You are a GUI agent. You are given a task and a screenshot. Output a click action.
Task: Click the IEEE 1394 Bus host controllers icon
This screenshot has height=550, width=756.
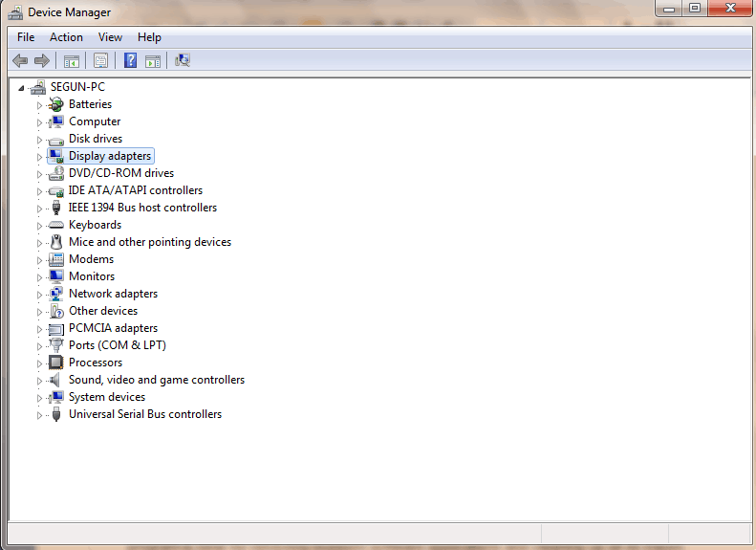pos(56,208)
